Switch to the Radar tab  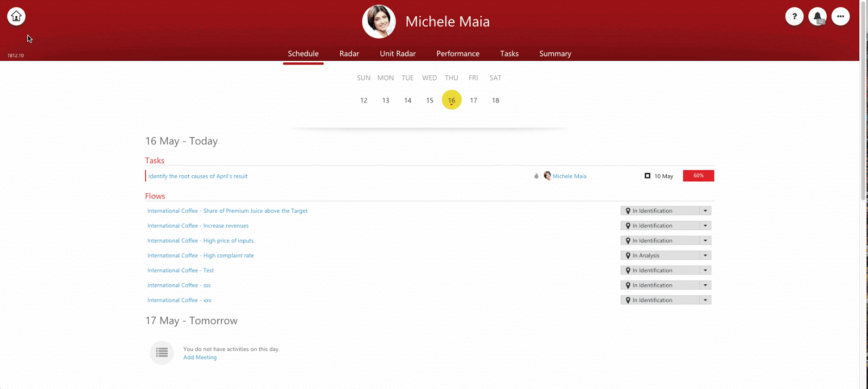click(x=349, y=54)
